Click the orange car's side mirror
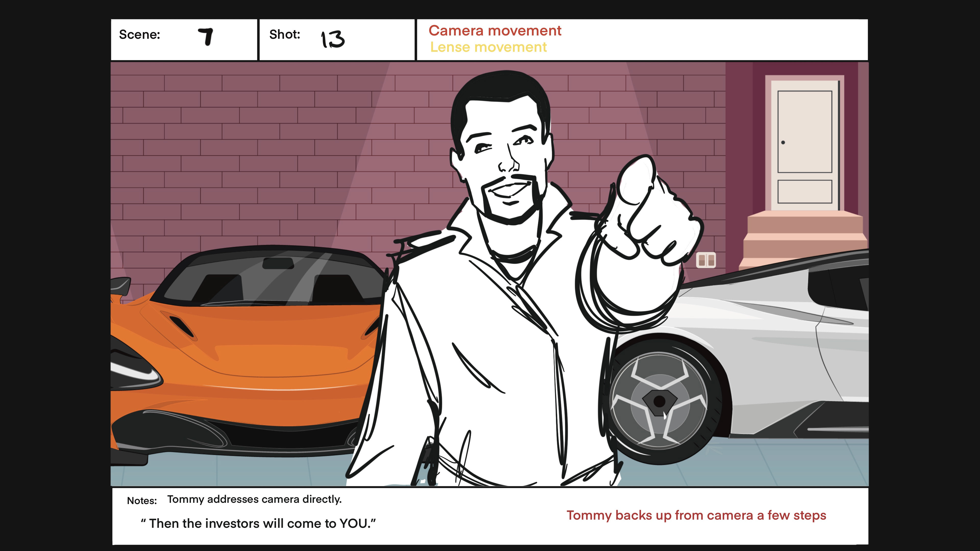The image size is (980, 551). point(120,286)
